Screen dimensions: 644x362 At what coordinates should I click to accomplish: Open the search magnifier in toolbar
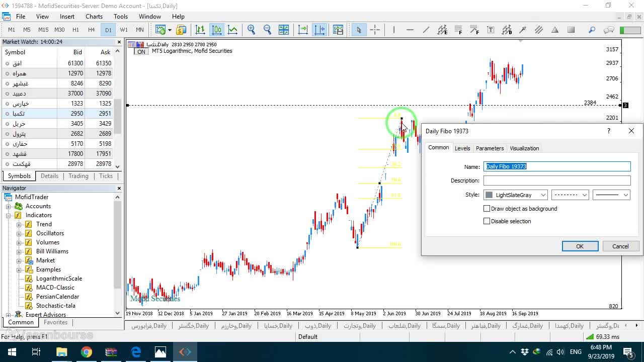click(592, 30)
